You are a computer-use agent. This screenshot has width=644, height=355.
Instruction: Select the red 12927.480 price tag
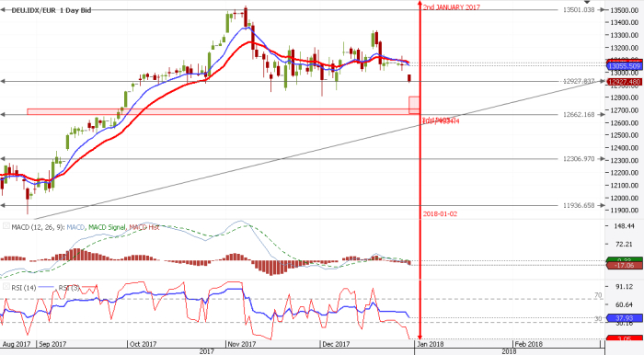pos(625,82)
